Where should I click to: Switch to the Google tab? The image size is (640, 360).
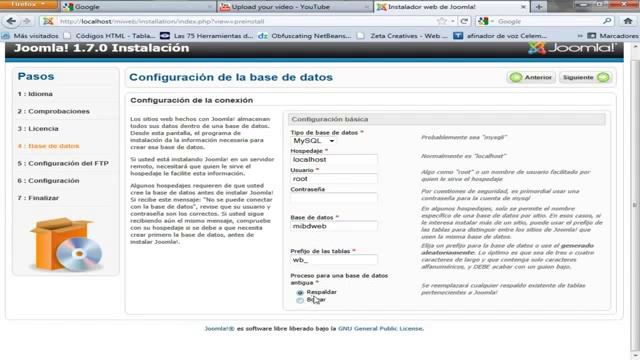139,7
